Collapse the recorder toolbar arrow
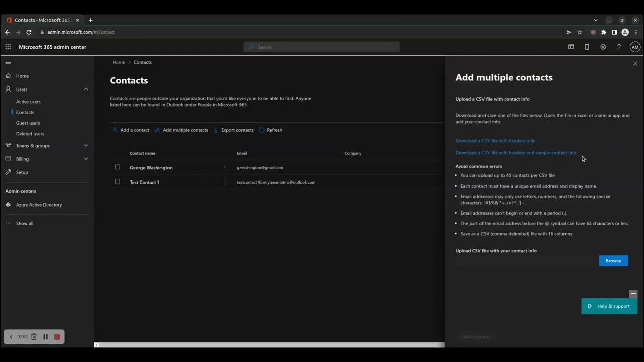Viewport: 644px width, 362px height. (11, 337)
